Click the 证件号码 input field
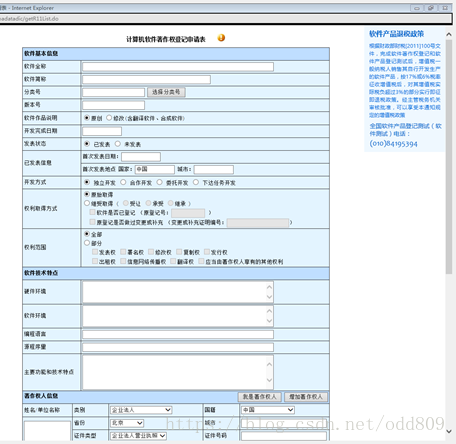This screenshot has width=456, height=444. 284,436
